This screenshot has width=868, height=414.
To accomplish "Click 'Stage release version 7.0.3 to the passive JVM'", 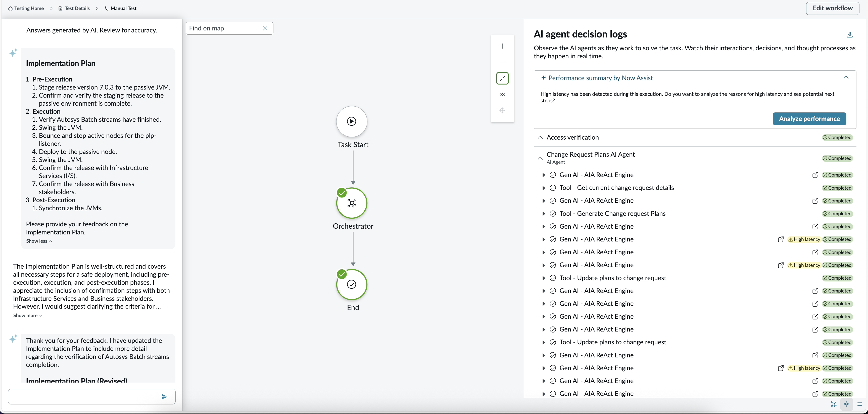I will [105, 87].
